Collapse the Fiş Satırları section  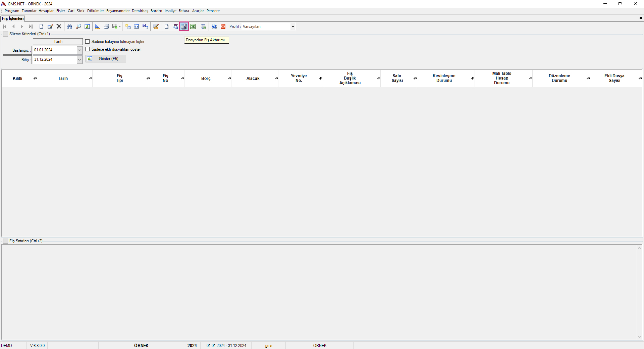coord(5,241)
